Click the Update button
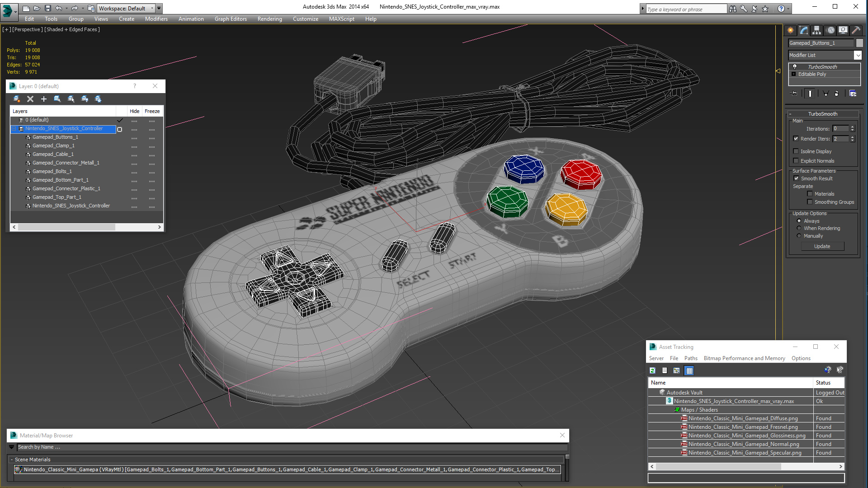 tap(822, 246)
